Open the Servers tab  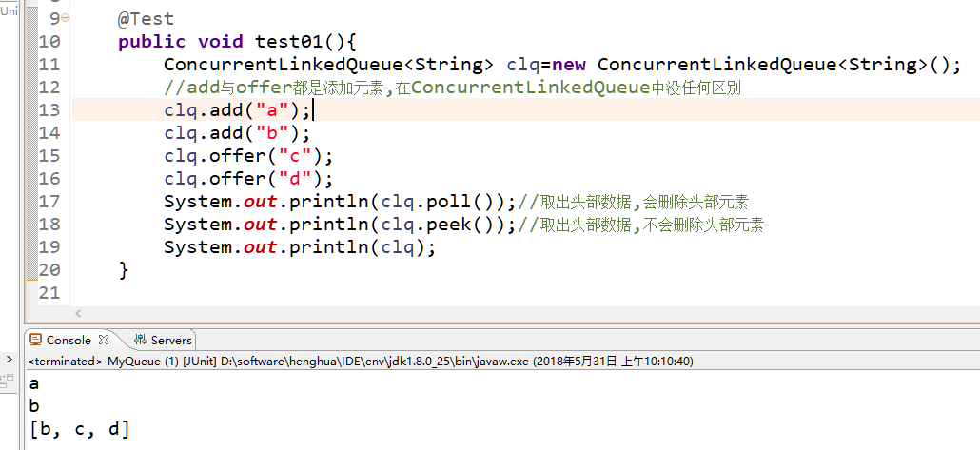(x=171, y=340)
